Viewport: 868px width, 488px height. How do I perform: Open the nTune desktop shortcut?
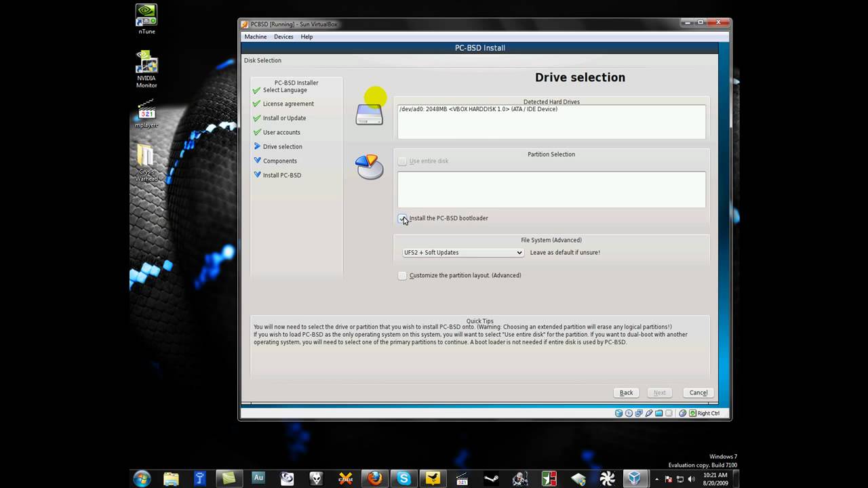coord(146,20)
